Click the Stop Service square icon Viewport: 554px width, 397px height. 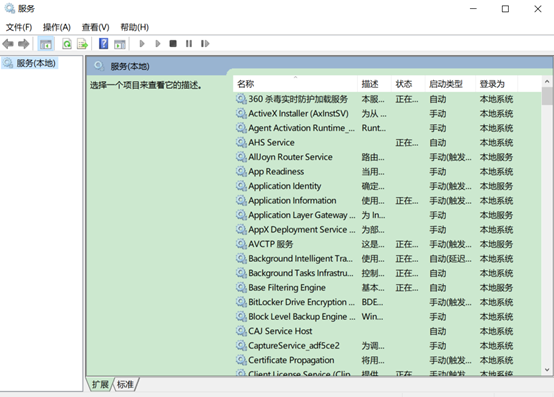(x=173, y=43)
